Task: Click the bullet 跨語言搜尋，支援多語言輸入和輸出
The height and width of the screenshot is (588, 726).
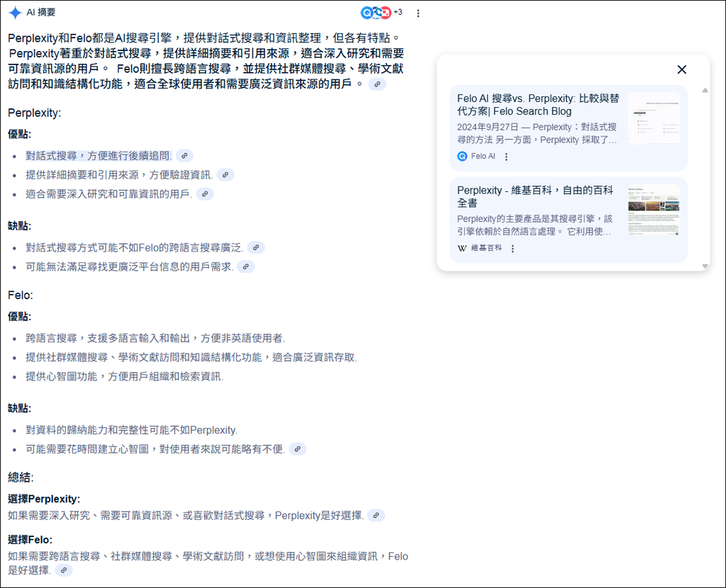Action: (155, 338)
